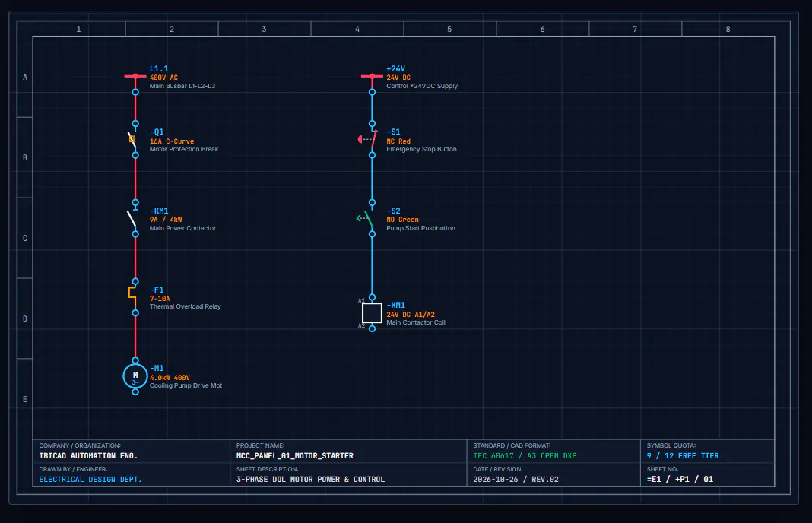Click the '400V AC' rating text
The image size is (812, 523).
pos(163,78)
